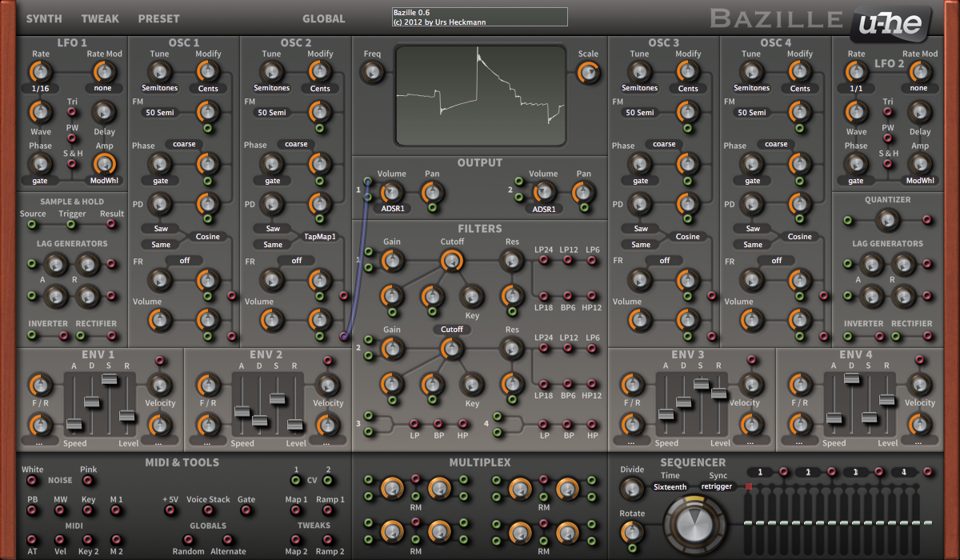The height and width of the screenshot is (560, 960).
Task: Click the LFO 1 Rate knob
Action: (x=41, y=71)
